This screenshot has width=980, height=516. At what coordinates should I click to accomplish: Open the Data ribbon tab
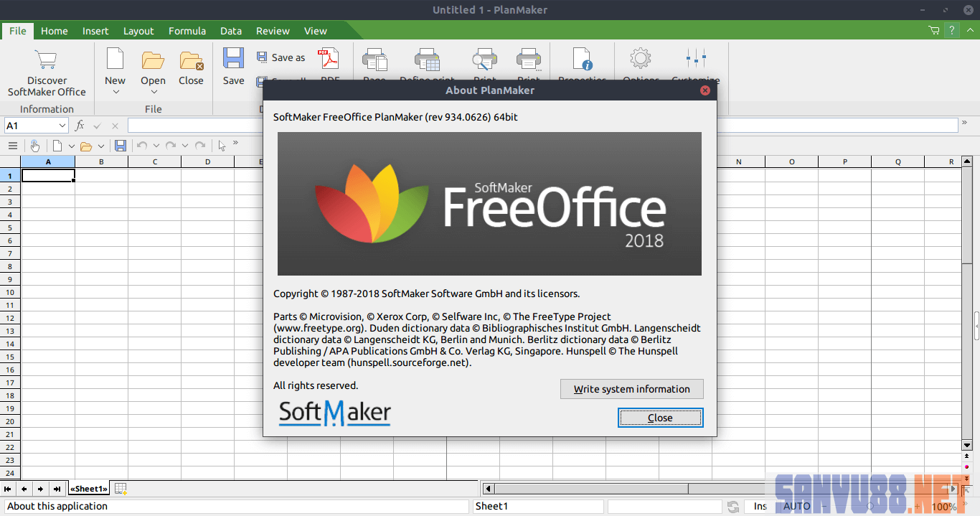click(x=231, y=31)
